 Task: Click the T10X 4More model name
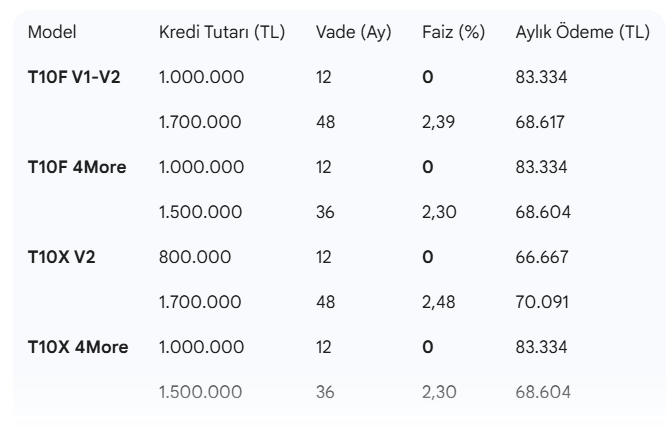pos(77,347)
